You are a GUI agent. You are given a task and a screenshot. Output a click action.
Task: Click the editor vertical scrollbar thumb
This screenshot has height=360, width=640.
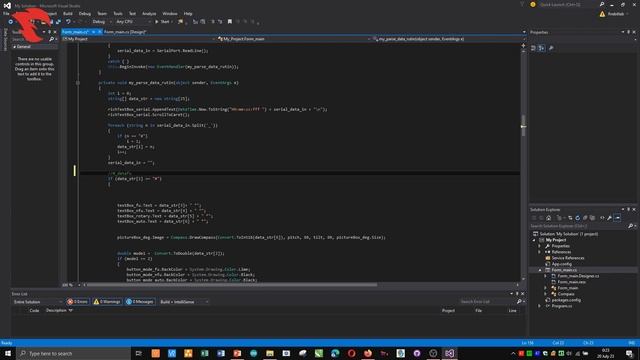523,126
